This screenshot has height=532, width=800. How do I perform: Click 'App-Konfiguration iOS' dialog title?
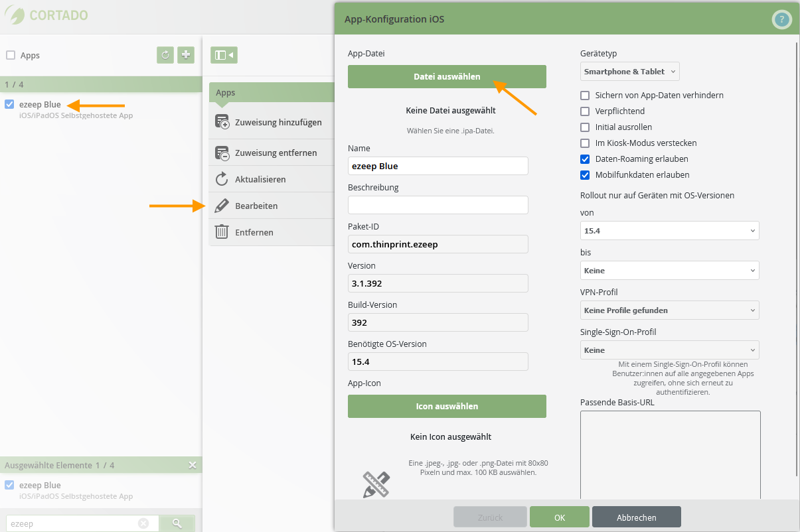pyautogui.click(x=394, y=19)
